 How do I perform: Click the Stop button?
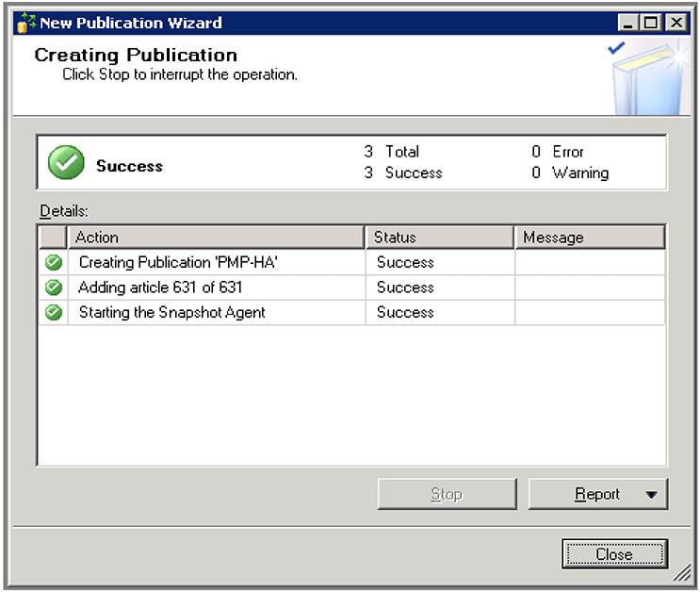447,494
